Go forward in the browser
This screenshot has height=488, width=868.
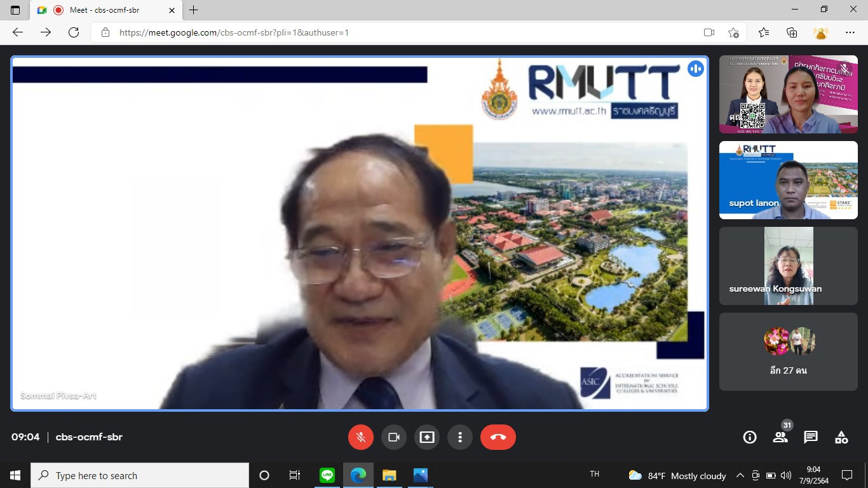pyautogui.click(x=46, y=32)
